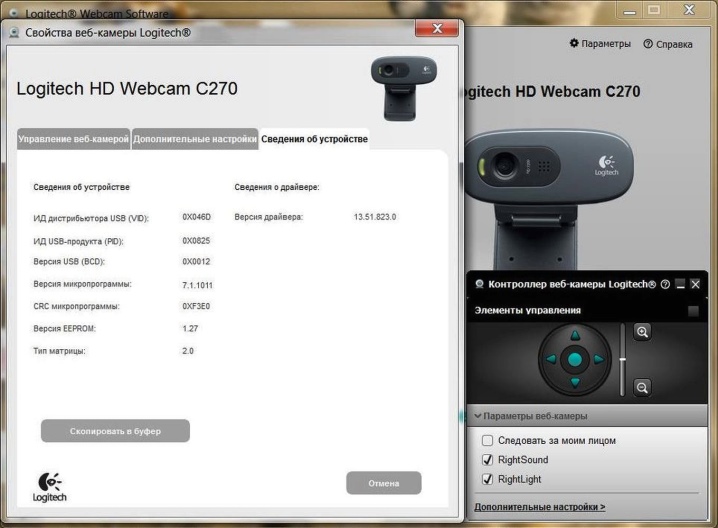Viewport: 718px width, 528px height.
Task: Minimize the Контроллер веб-камеры panel
Action: (680, 284)
